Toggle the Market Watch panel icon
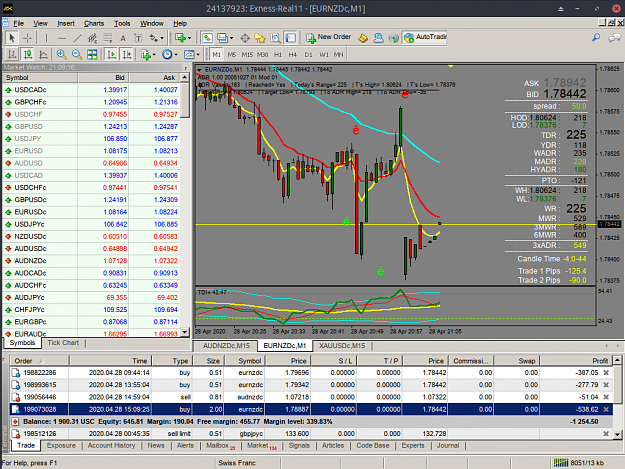Viewport: 625px width, 469px height. coord(207,38)
